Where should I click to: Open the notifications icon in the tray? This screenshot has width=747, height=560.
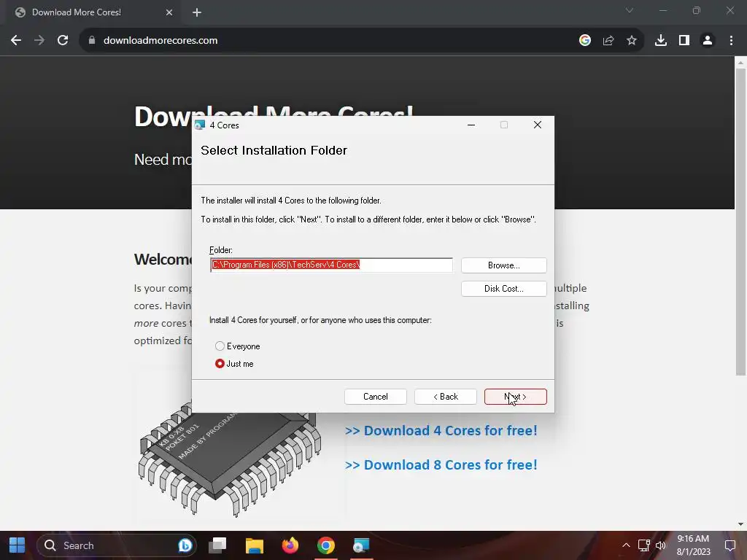[729, 545]
